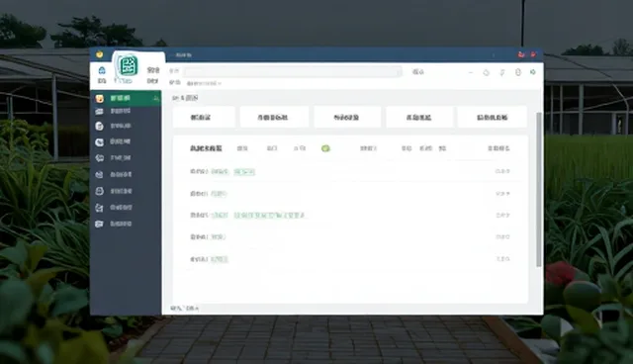Open the dropdown with chevron under search field
Screen dimensions: 633x364
point(204,83)
